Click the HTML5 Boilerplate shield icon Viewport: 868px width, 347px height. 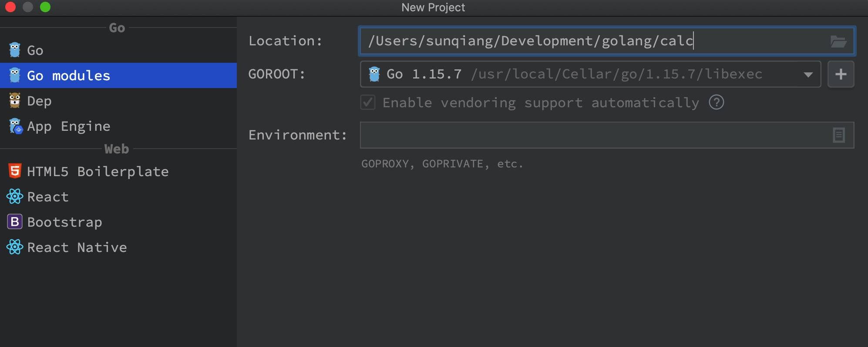point(15,171)
